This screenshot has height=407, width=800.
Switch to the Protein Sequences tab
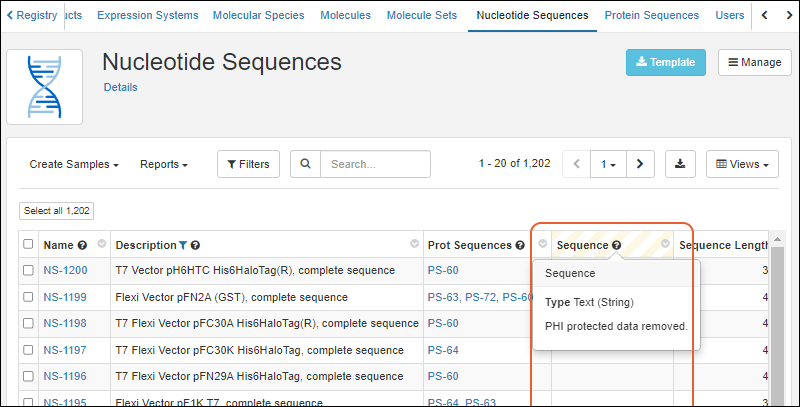coord(652,16)
